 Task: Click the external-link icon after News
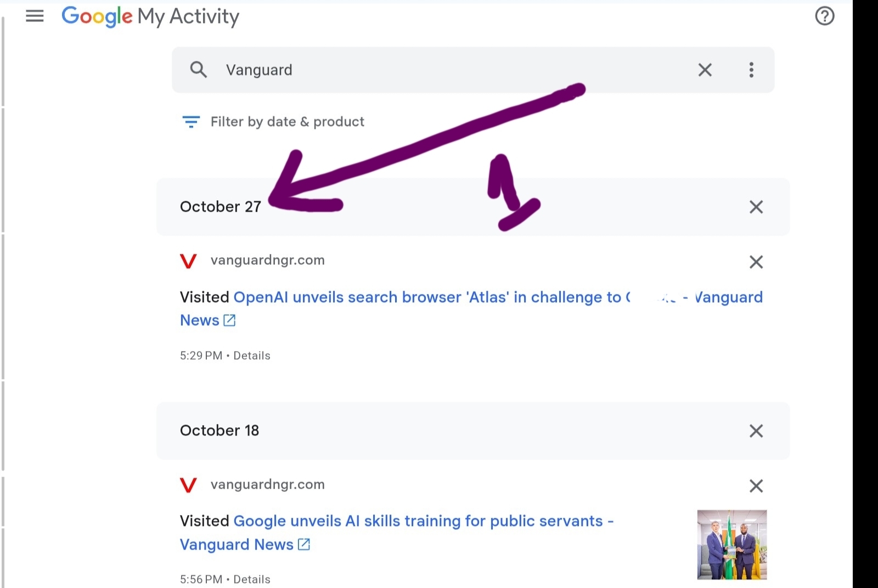coord(229,320)
